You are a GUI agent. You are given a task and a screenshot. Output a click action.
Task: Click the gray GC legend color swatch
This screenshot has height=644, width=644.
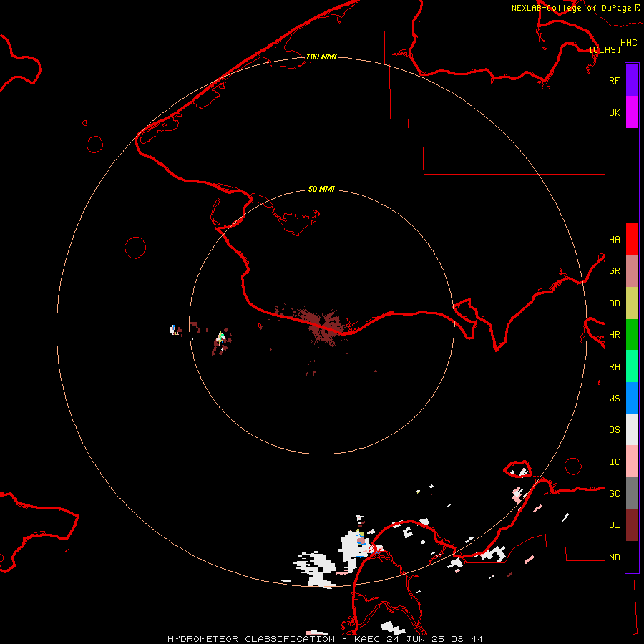coord(632,493)
